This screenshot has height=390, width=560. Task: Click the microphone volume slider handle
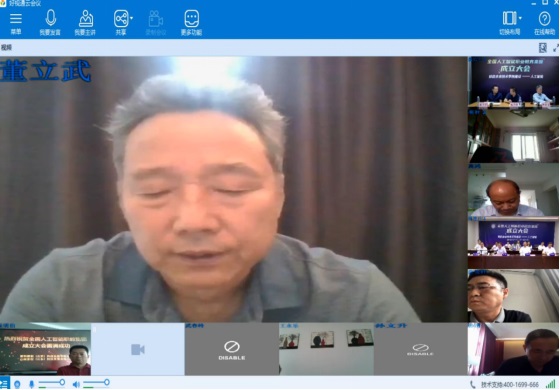62,382
